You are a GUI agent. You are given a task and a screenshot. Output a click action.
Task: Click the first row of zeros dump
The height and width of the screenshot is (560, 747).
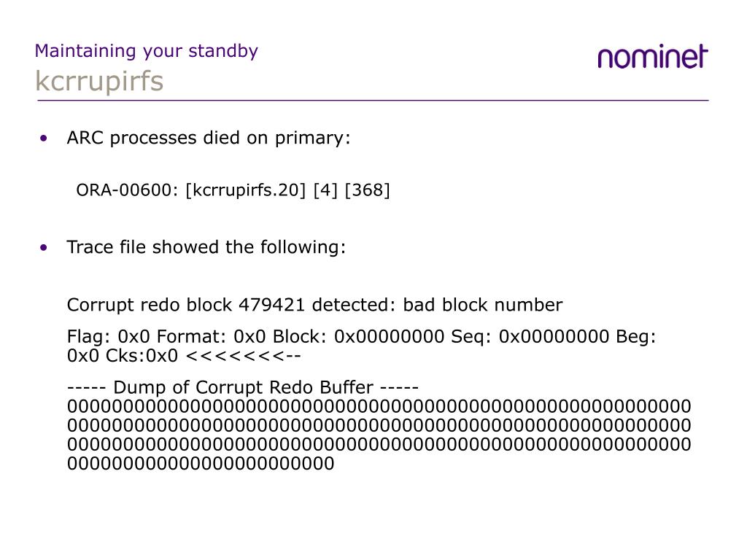[379, 407]
